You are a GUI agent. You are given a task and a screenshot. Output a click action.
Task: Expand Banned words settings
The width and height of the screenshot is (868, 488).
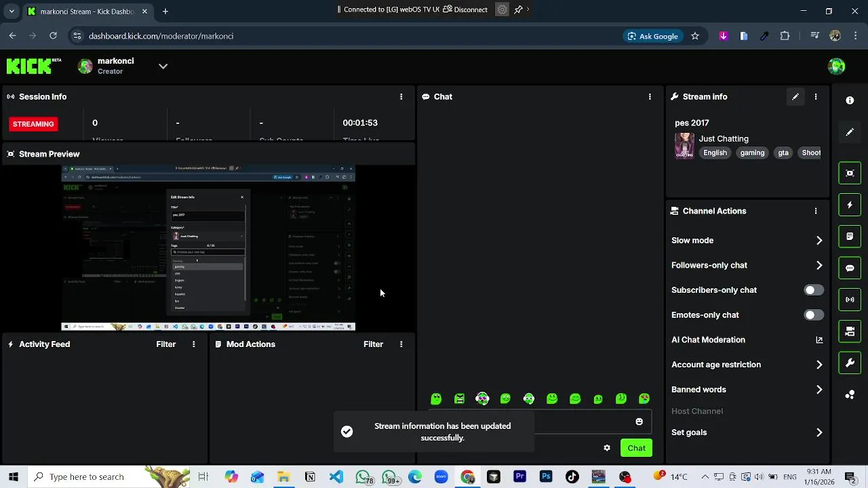[819, 390]
